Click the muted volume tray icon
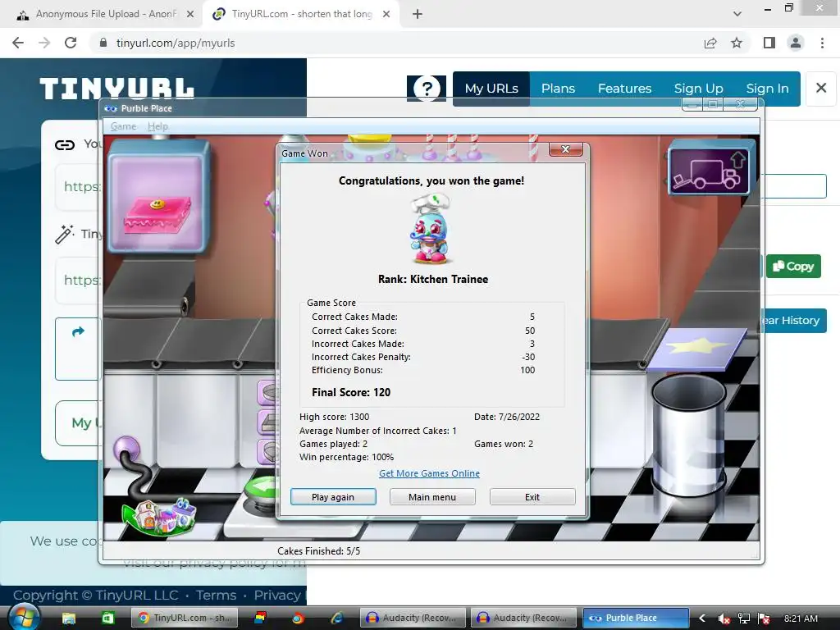Screen dimensions: 840x630 pos(724,619)
